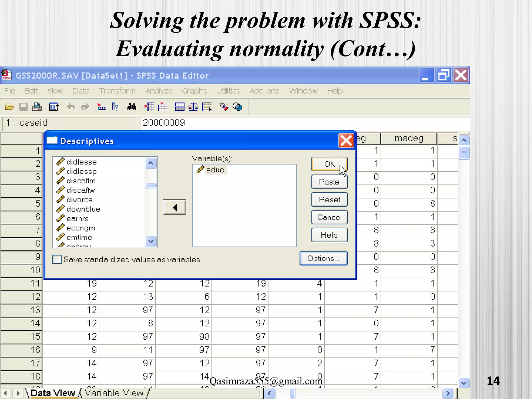Click the Use Sets circles icon
The width and height of the screenshot is (532, 399).
[237, 107]
